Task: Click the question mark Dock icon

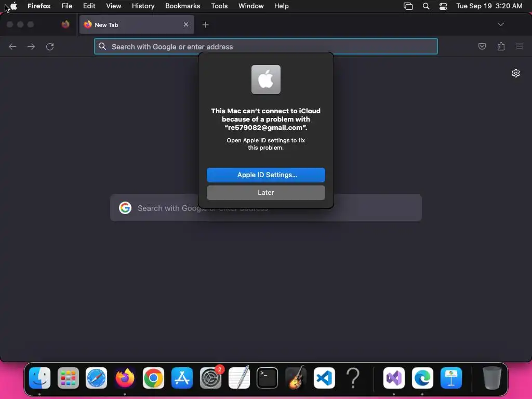Action: [x=353, y=378]
